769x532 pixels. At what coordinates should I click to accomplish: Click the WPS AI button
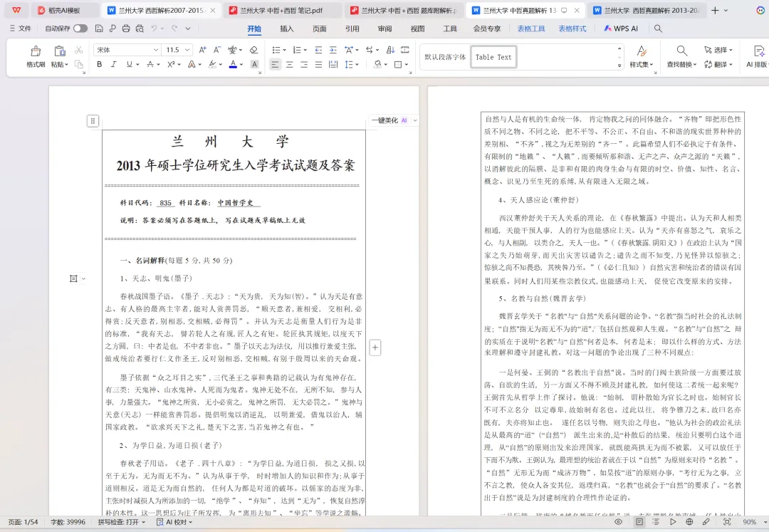(x=621, y=29)
